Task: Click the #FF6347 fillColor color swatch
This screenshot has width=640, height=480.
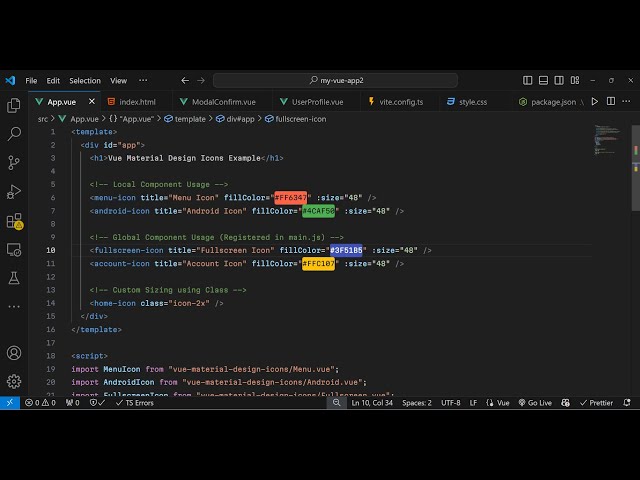Action: [x=290, y=197]
